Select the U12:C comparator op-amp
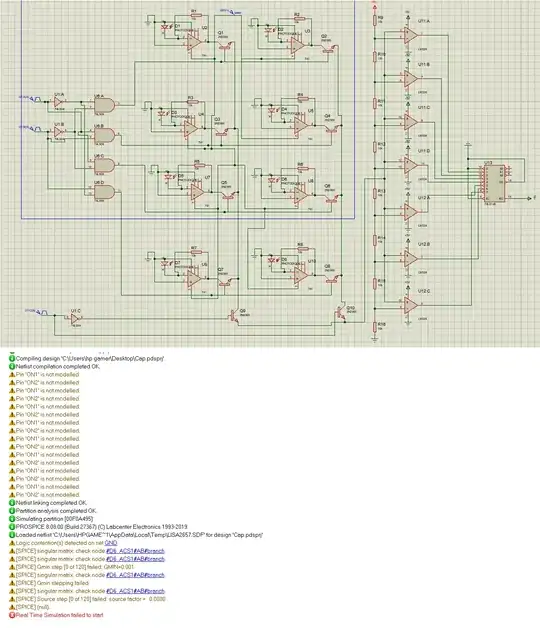The height and width of the screenshot is (628, 540). (411, 305)
